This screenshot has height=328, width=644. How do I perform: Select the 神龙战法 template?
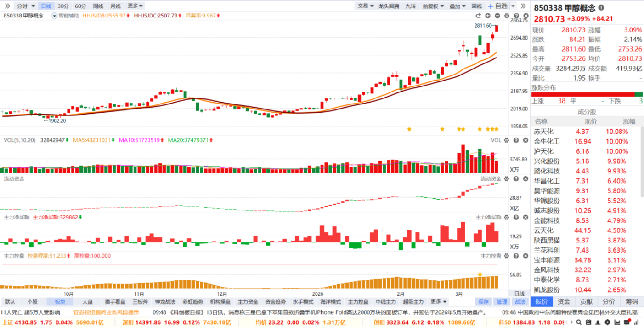coord(165,302)
